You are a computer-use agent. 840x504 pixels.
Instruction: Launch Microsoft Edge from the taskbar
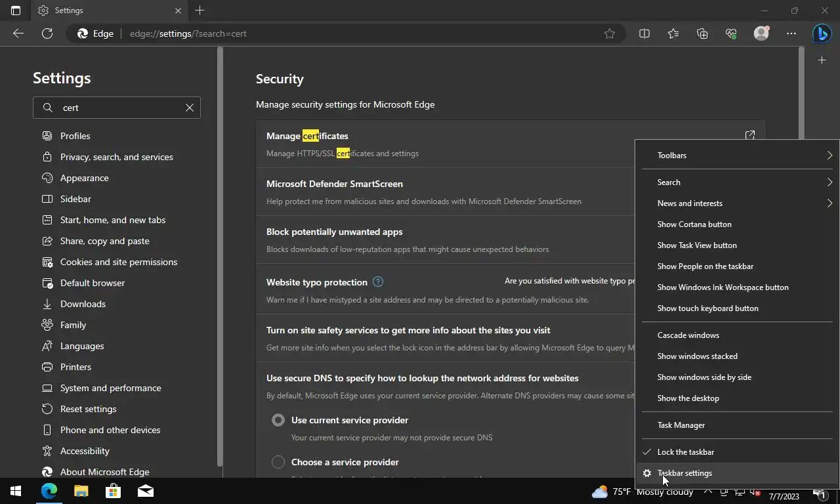coord(49,491)
